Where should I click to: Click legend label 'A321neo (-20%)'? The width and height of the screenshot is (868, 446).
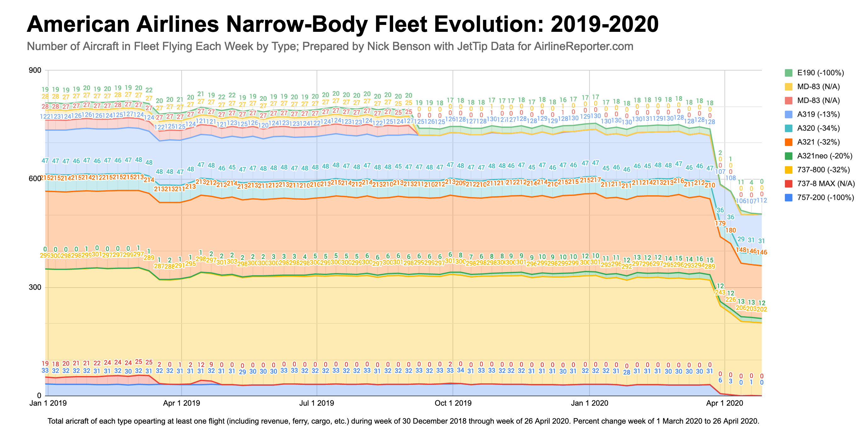pyautogui.click(x=825, y=156)
